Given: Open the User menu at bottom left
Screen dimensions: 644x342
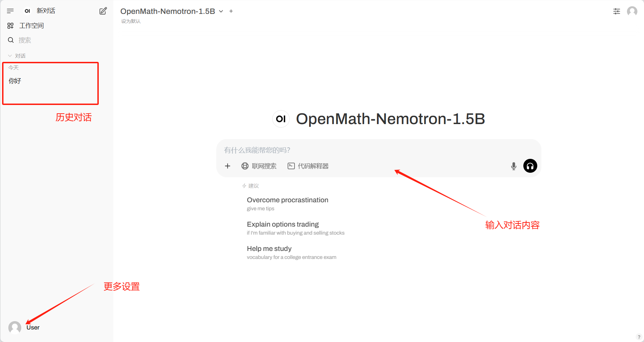Looking at the screenshot, I should tap(24, 327).
